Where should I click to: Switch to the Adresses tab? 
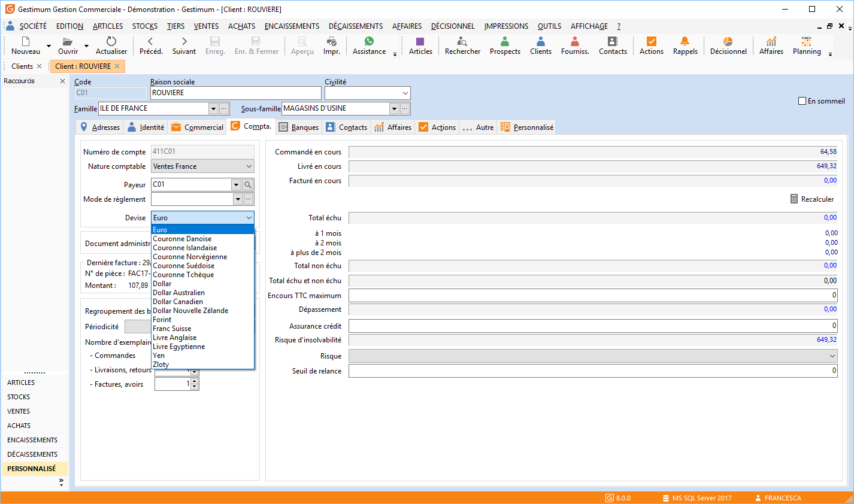100,127
